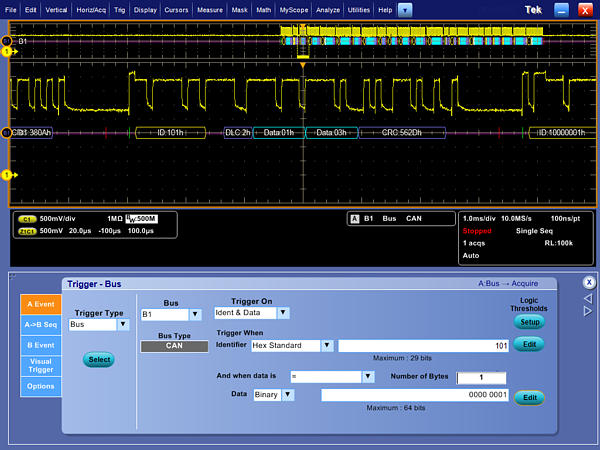600x450 pixels.
Task: Open the Cursors menu
Action: coord(179,9)
